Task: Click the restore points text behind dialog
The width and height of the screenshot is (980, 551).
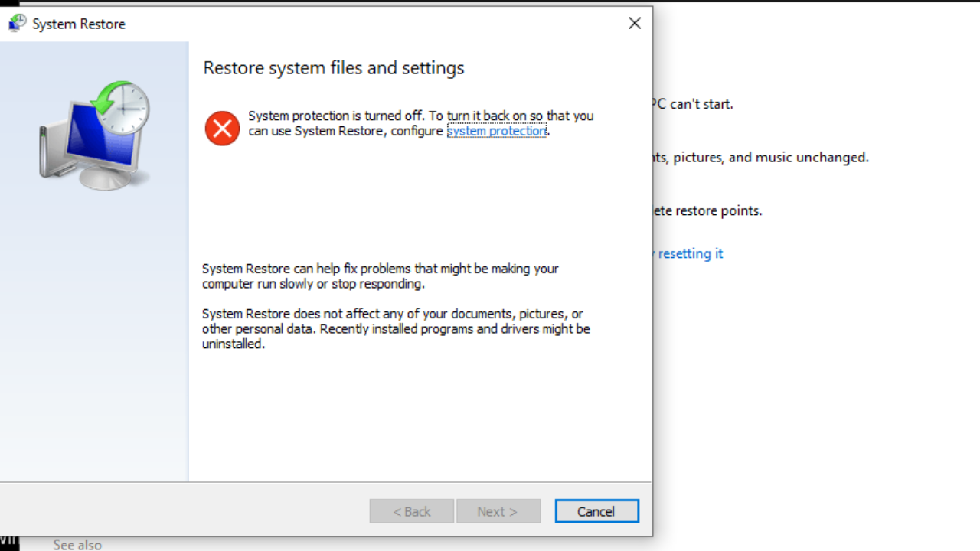Action: pos(707,210)
